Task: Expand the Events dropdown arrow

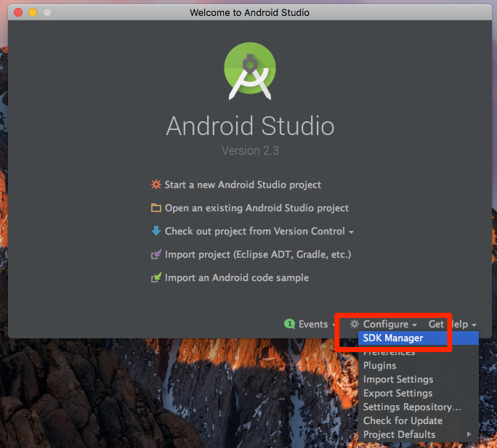Action: tap(334, 325)
